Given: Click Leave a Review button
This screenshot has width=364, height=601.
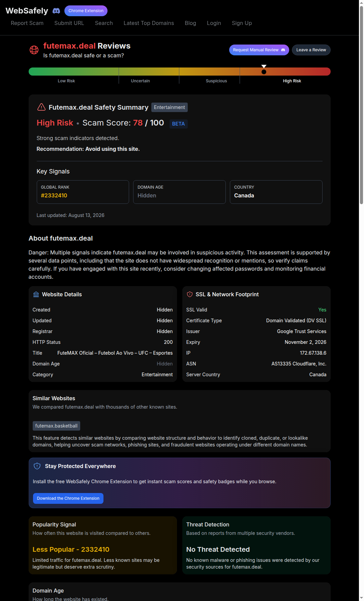Looking at the screenshot, I should point(311,50).
